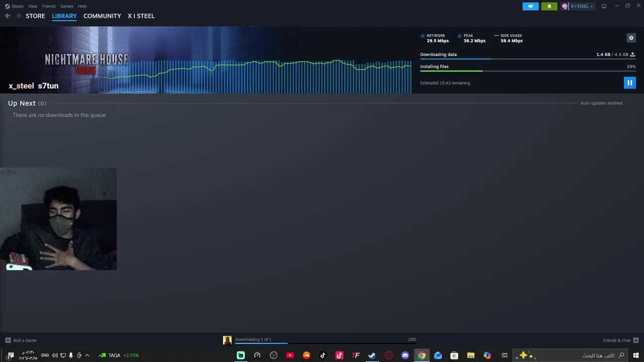Focus the Windows taskbar search box
The image size is (644, 362).
pos(570,355)
